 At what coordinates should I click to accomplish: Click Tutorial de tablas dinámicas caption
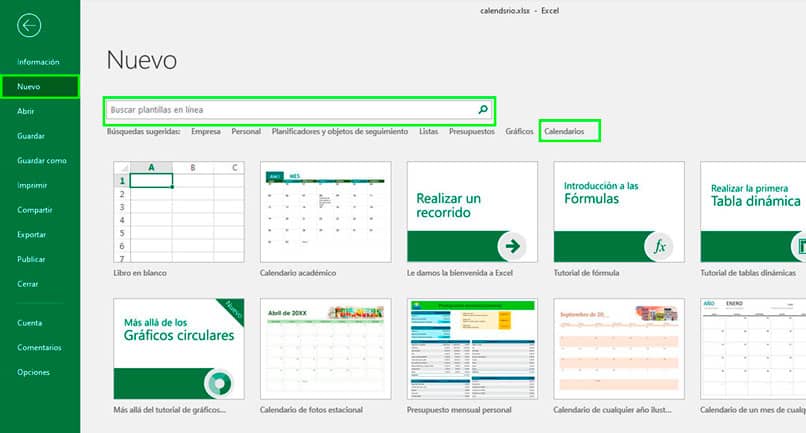click(748, 273)
